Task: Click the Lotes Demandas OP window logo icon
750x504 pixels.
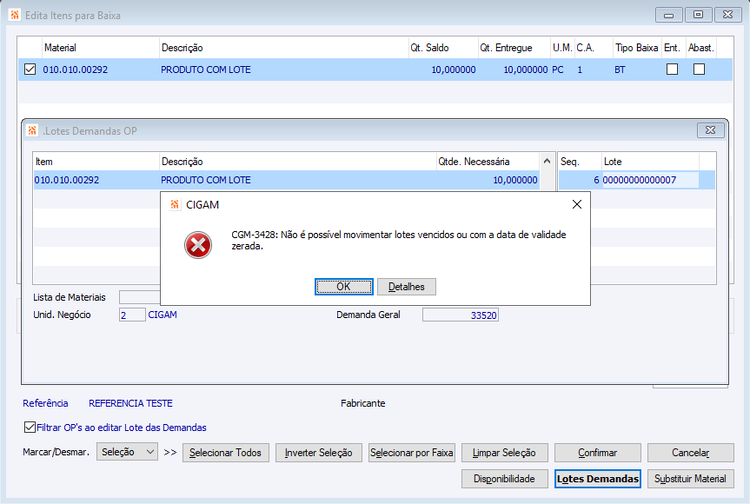Action: (32, 131)
